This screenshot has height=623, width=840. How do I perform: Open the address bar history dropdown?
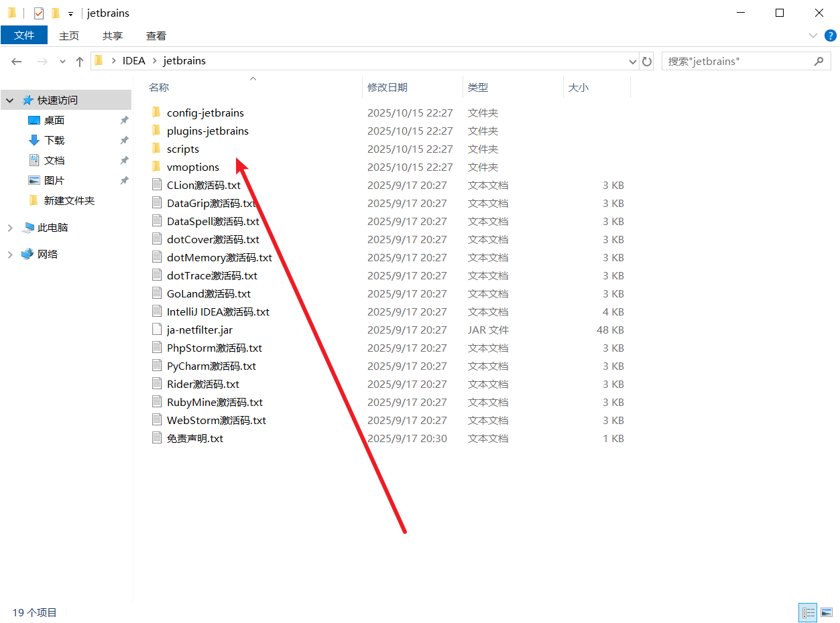(x=632, y=61)
